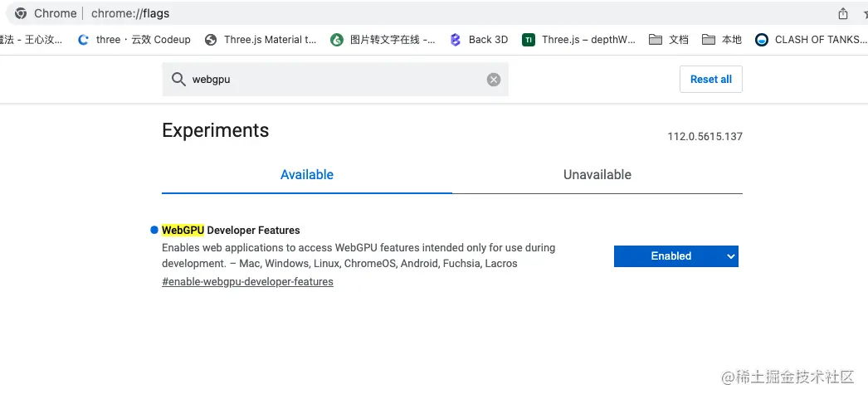Open the 本地 bookmarks folder
This screenshot has width=868, height=399.
[722, 39]
